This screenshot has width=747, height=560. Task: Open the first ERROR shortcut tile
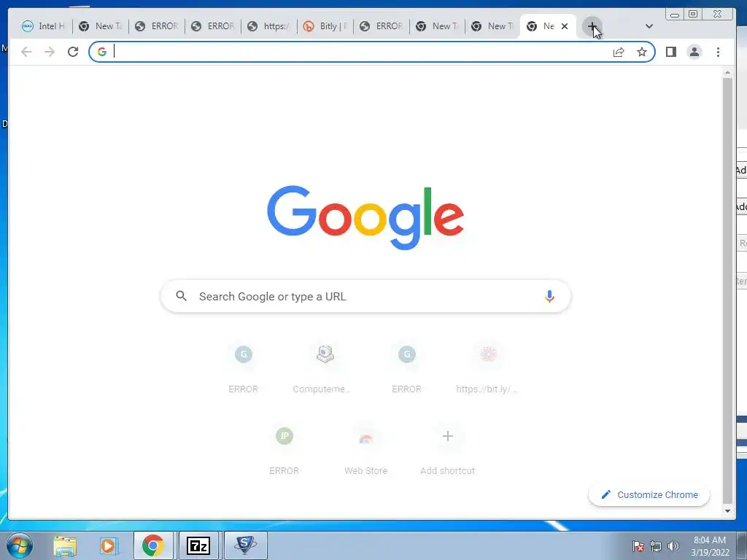tap(243, 368)
